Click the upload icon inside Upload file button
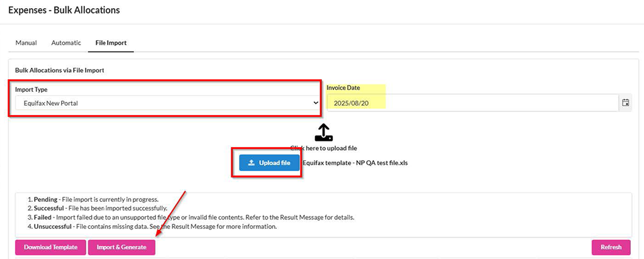 point(252,163)
